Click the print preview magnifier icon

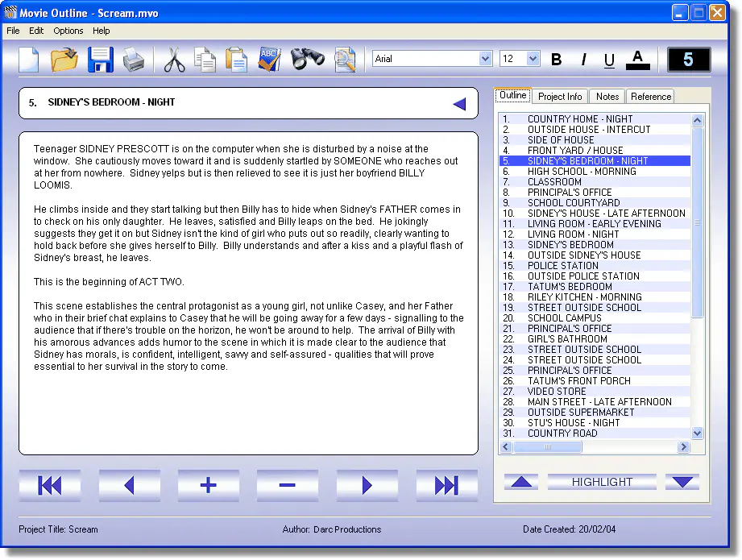click(345, 60)
